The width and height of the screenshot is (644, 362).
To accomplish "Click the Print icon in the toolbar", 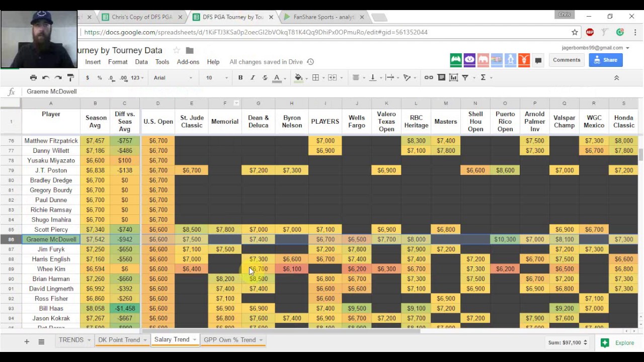I will tap(33, 77).
